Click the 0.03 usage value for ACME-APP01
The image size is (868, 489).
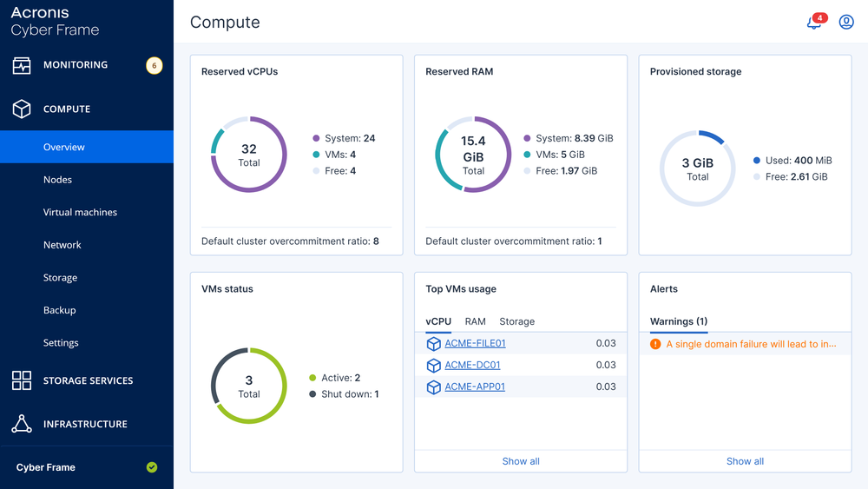[606, 387]
